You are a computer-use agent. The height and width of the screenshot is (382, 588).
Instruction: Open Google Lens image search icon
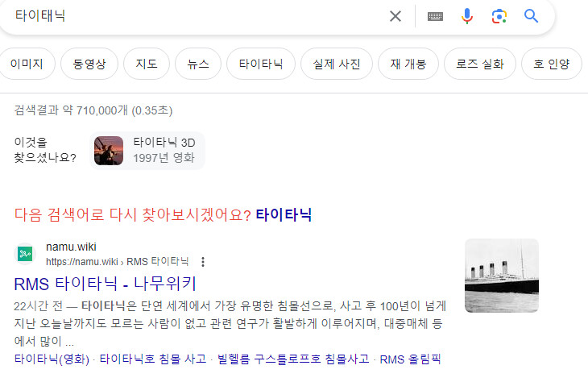[499, 16]
